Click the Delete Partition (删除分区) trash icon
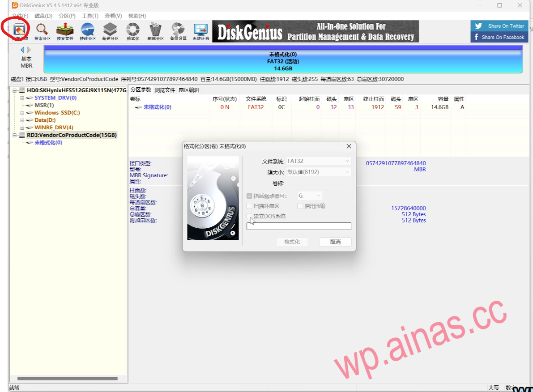The width and height of the screenshot is (533, 392). 156,32
